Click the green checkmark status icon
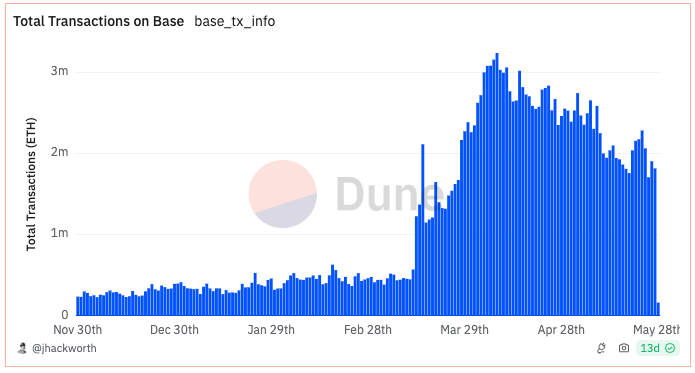 point(670,348)
